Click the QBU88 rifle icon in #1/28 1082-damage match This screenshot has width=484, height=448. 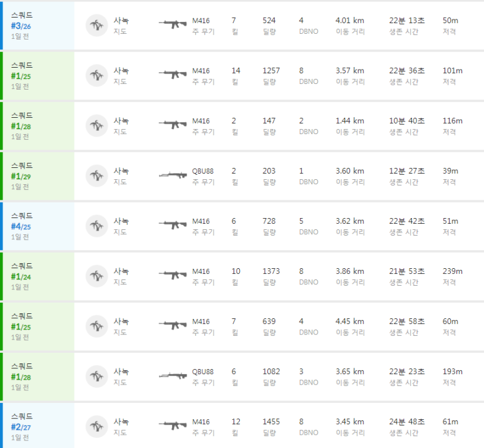[173, 375]
